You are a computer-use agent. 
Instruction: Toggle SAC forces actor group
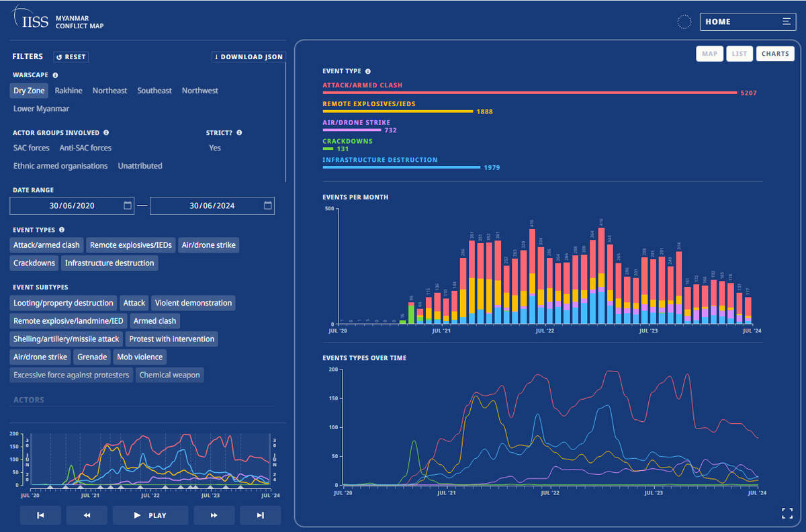tap(32, 148)
